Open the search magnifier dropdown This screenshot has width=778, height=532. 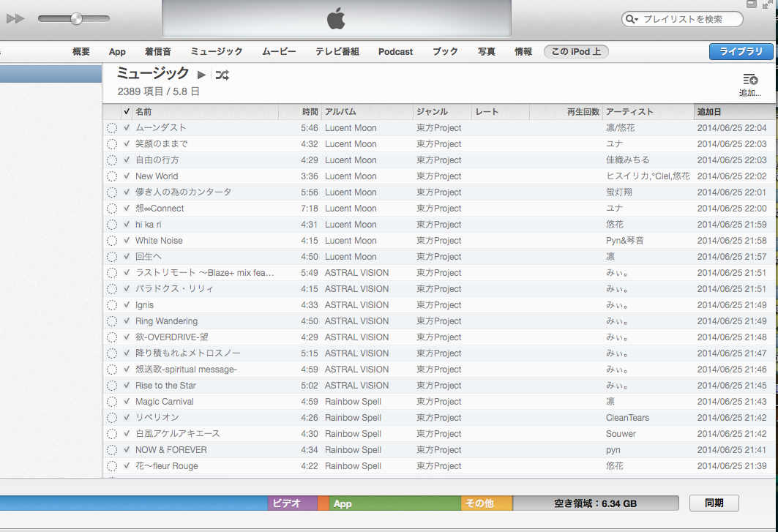631,19
